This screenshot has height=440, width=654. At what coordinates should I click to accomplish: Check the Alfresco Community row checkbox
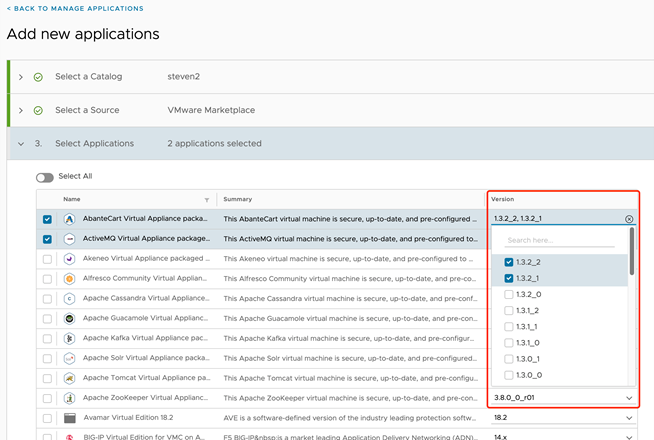pyautogui.click(x=47, y=278)
